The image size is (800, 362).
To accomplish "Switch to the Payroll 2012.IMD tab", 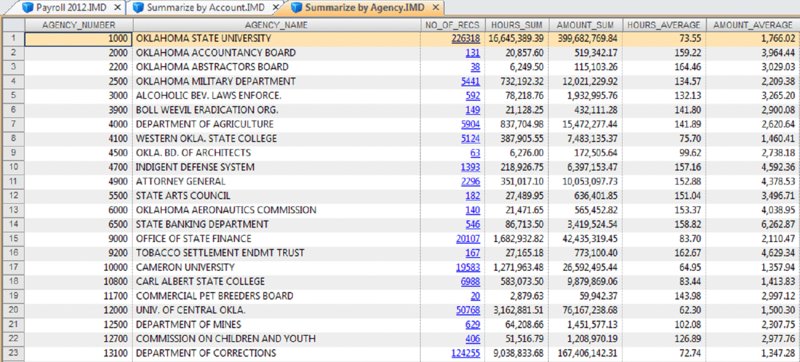I will pos(71,8).
